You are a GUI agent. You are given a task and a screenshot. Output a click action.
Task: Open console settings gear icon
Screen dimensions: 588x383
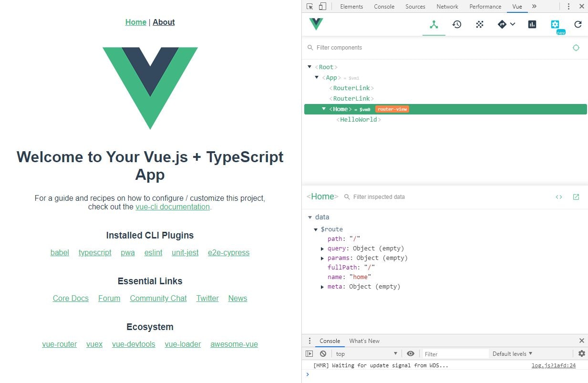click(x=582, y=353)
